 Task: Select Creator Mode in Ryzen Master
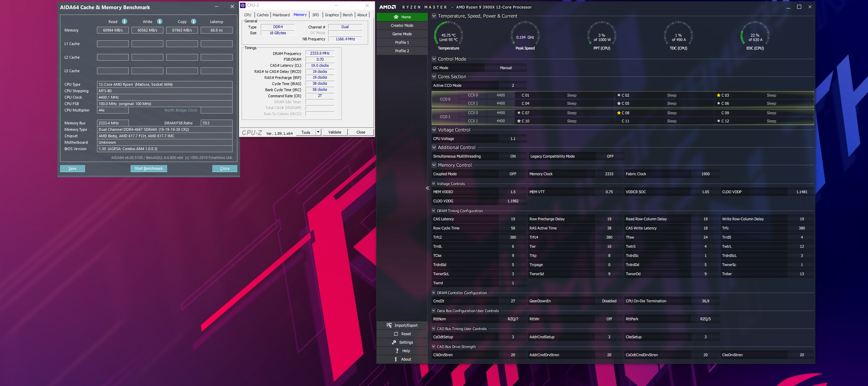(402, 25)
